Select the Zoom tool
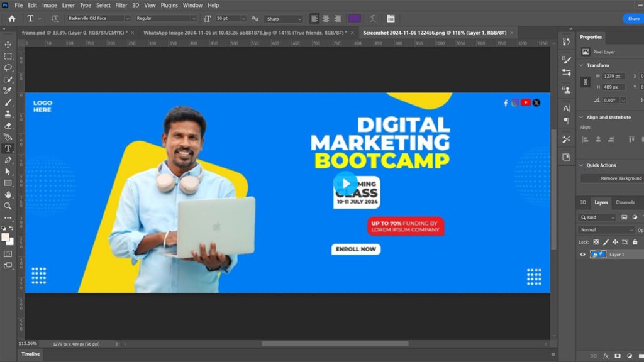The height and width of the screenshot is (362, 644). [x=8, y=206]
